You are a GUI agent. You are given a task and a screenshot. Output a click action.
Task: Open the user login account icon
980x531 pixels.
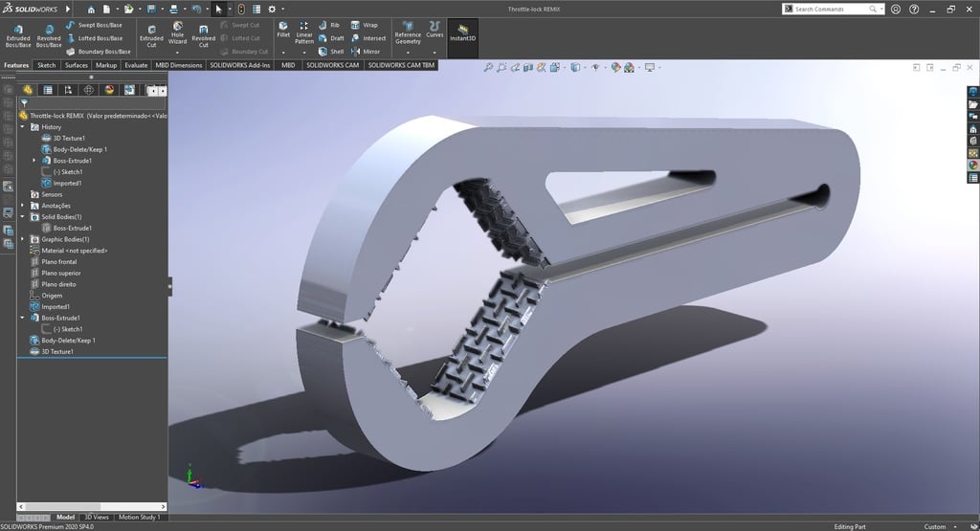click(896, 9)
